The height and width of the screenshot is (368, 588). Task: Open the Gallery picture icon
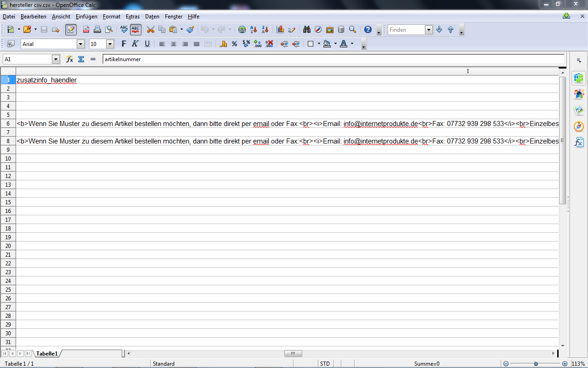point(330,29)
